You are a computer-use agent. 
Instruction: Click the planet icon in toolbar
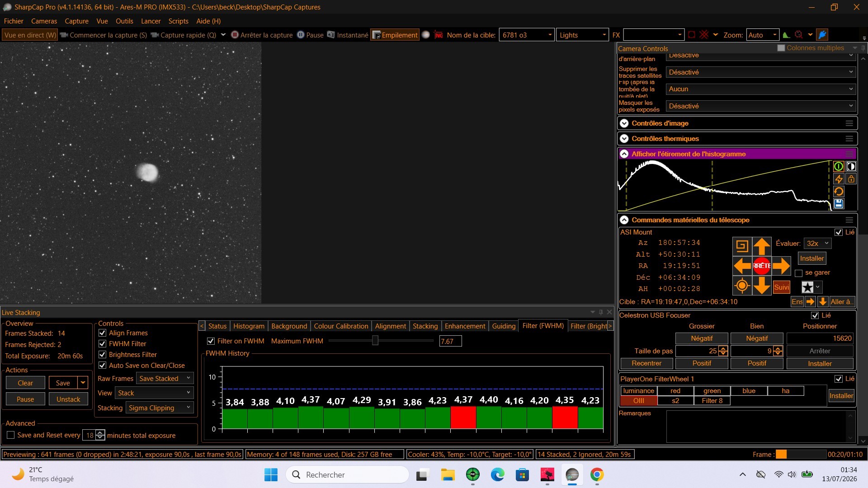pos(426,35)
